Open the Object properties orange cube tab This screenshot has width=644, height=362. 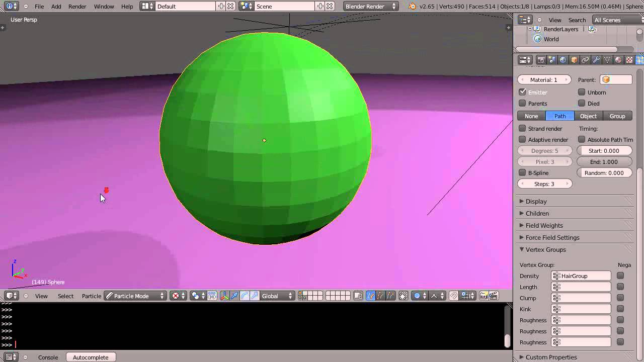tap(574, 60)
